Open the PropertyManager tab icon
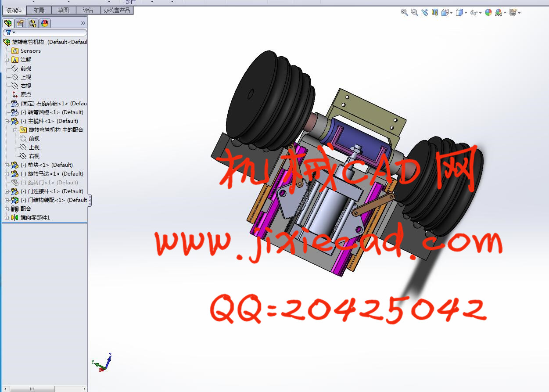 click(20, 23)
